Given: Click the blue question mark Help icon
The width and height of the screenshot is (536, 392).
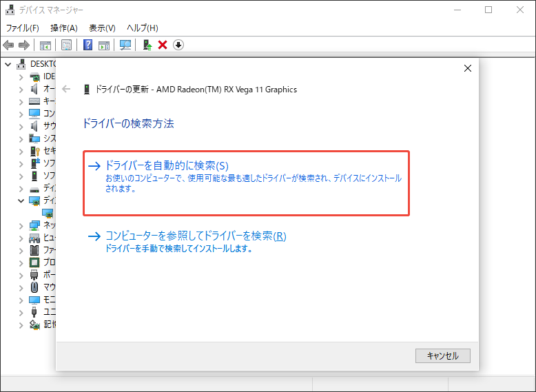Looking at the screenshot, I should pyautogui.click(x=88, y=45).
